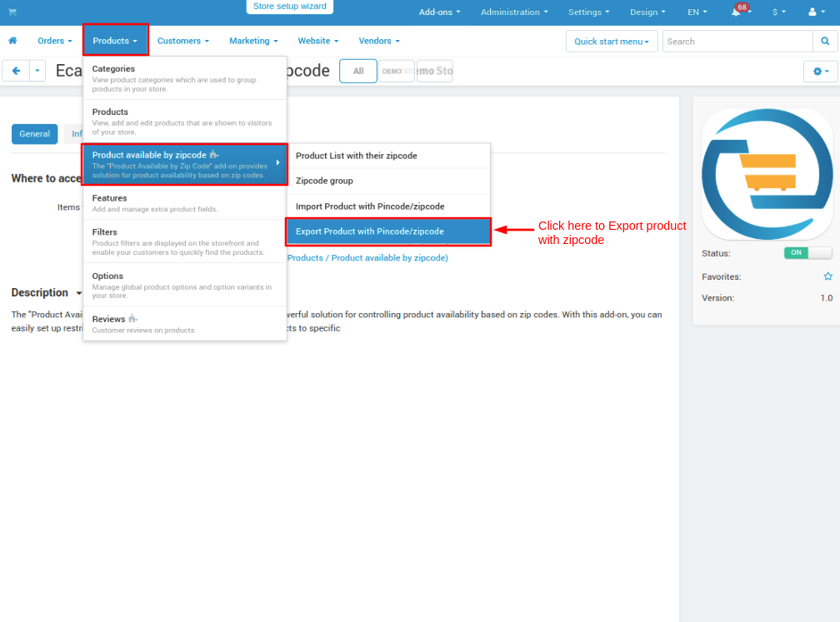Open the Website menu
840x622 pixels.
(x=317, y=41)
